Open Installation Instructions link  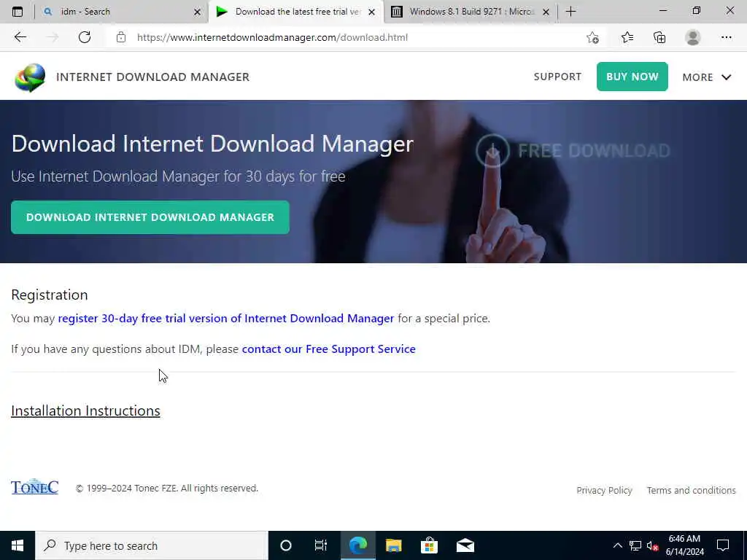click(x=85, y=411)
